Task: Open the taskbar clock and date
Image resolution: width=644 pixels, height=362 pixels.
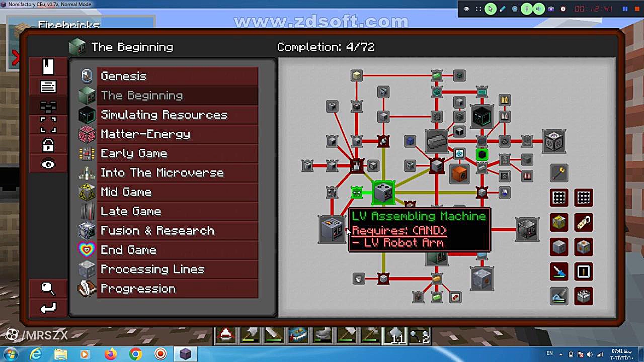Action: click(x=621, y=354)
